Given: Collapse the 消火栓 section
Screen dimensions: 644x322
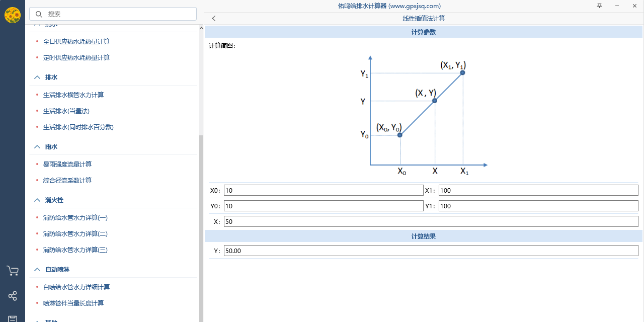Looking at the screenshot, I should (x=37, y=200).
